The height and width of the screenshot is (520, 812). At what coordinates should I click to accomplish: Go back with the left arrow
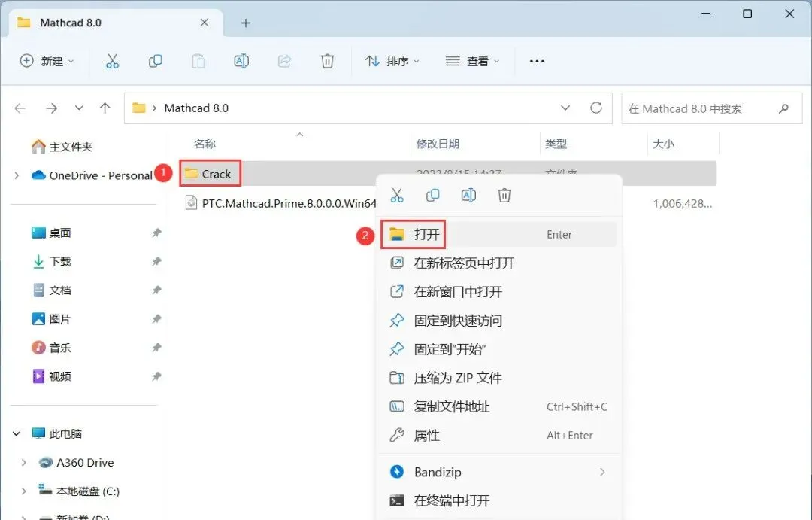[x=20, y=108]
